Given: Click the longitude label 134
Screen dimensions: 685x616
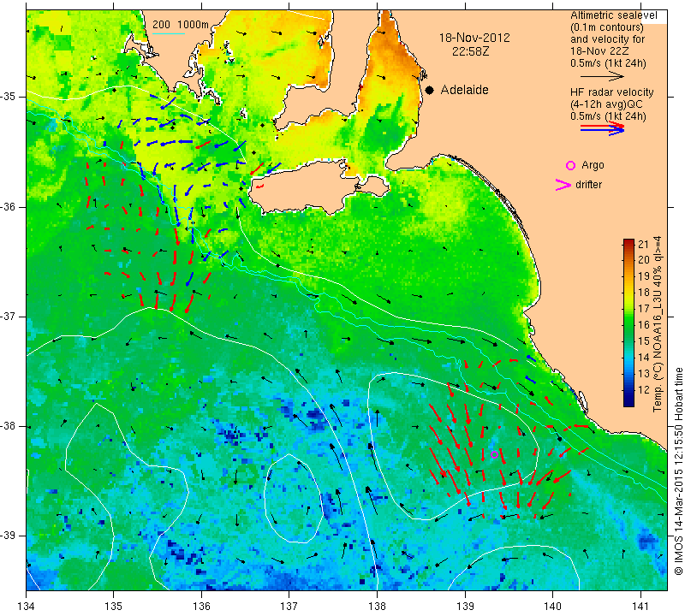Looking at the screenshot, I should (x=26, y=606).
